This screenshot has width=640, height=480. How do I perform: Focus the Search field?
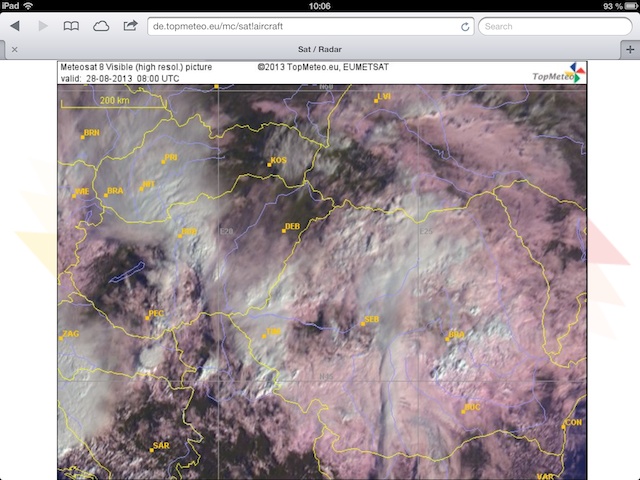coord(555,27)
